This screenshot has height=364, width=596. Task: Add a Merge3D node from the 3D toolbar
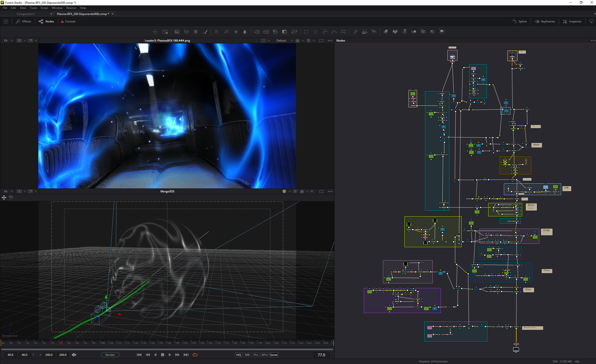(414, 32)
